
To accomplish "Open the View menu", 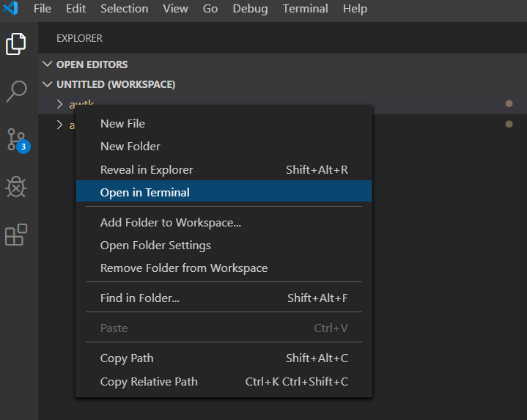I will point(175,8).
